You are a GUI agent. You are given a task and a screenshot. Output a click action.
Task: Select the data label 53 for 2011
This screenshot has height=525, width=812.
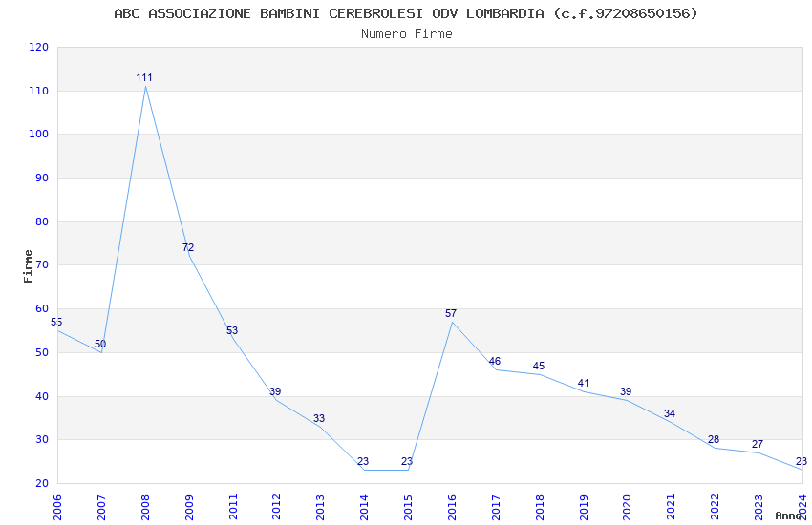(232, 330)
